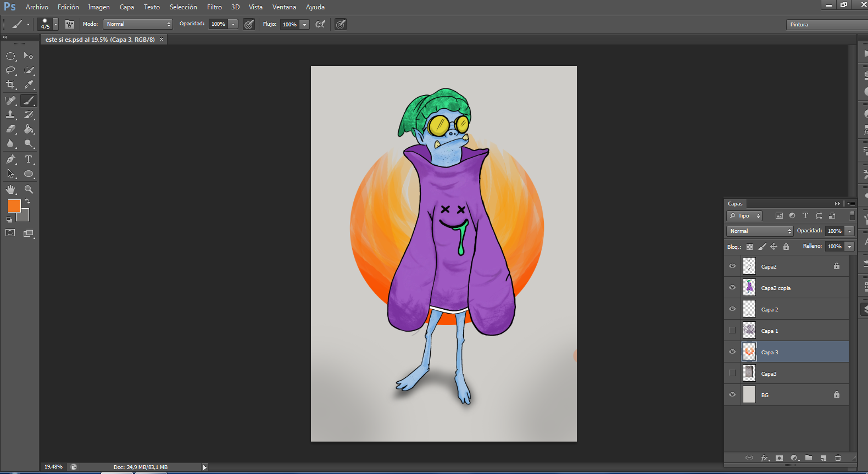Viewport: 868px width, 474px height.
Task: Open the Filtro menu
Action: [214, 7]
